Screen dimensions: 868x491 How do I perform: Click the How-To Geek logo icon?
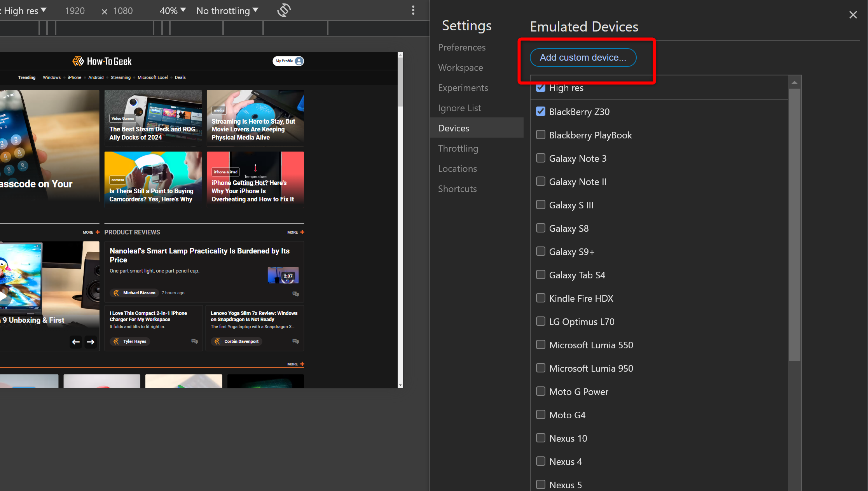(x=78, y=61)
